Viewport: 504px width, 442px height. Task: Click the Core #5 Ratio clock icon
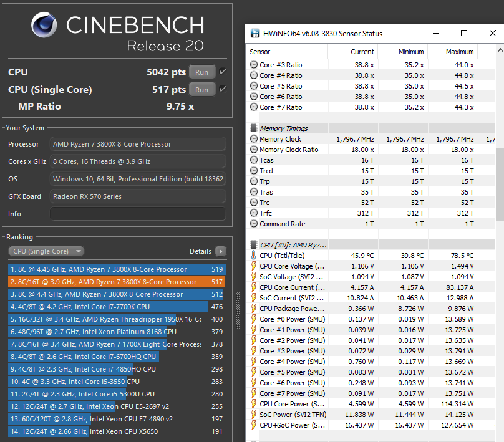(254, 86)
